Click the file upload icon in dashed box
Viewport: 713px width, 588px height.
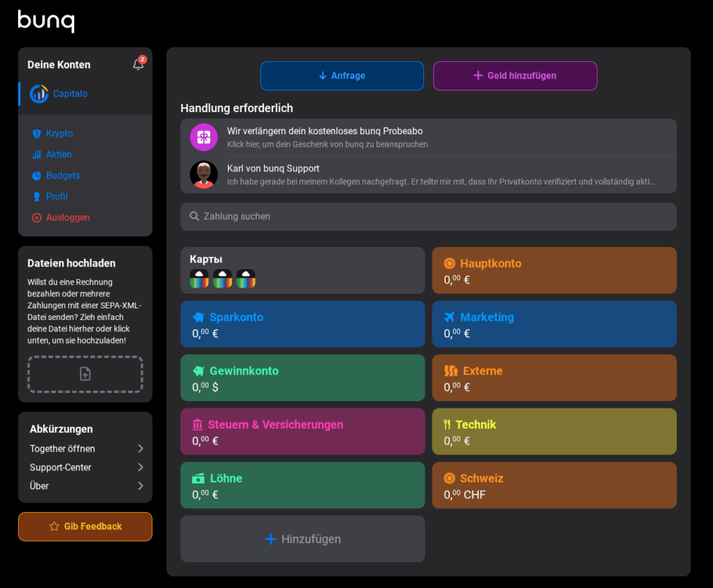[x=85, y=374]
